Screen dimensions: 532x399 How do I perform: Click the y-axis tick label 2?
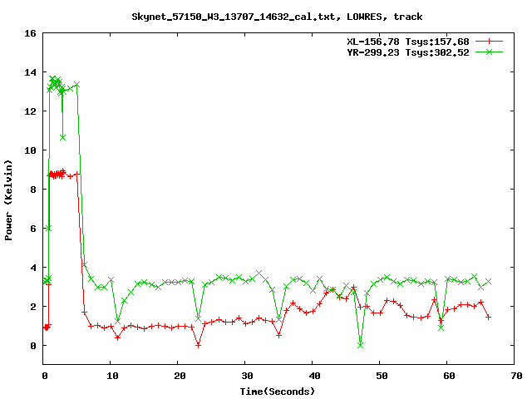(33, 307)
